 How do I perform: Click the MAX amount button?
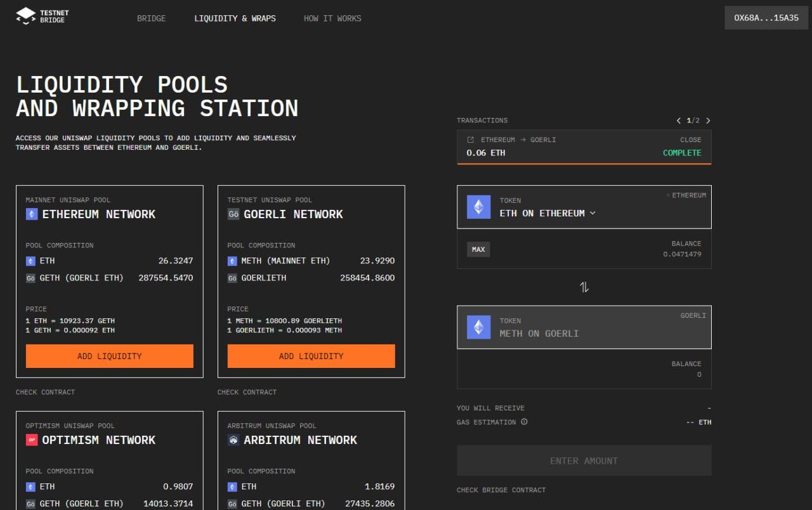point(478,249)
